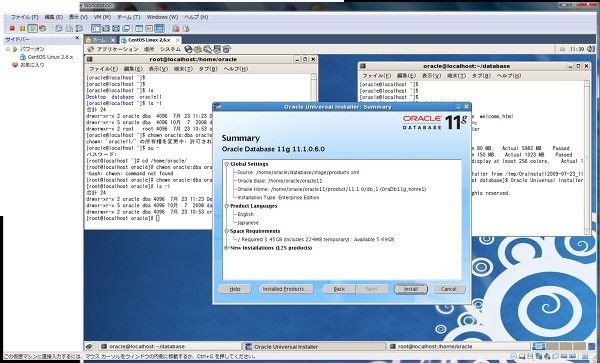Click the computer screen icon in GNOME panel
This screenshot has height=363, width=600.
pos(217,49)
